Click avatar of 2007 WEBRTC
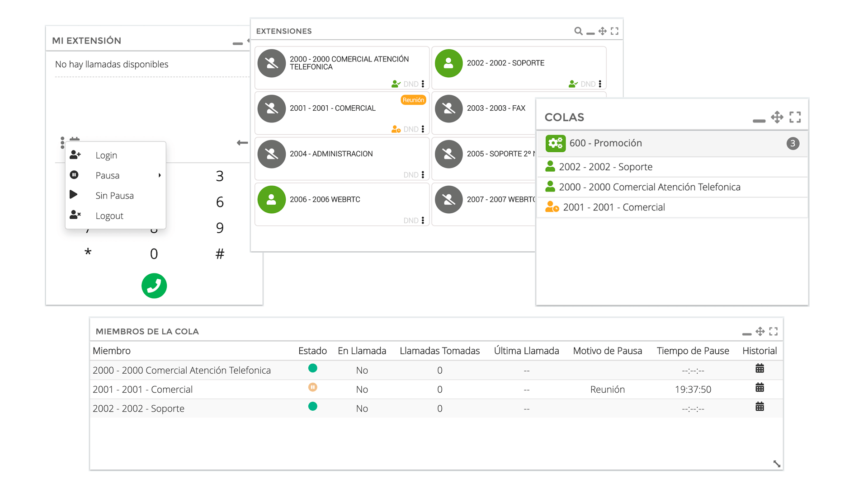This screenshot has width=868, height=488. click(449, 199)
